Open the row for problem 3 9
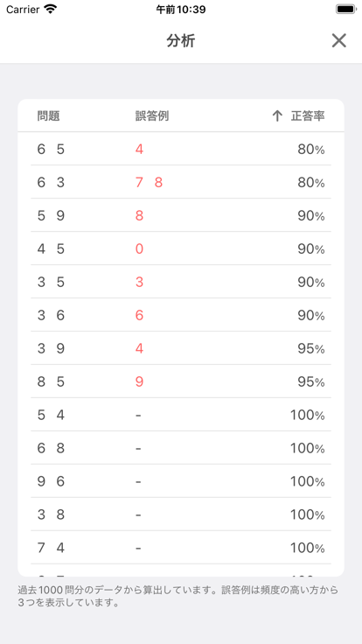This screenshot has width=362, height=644. tap(181, 349)
